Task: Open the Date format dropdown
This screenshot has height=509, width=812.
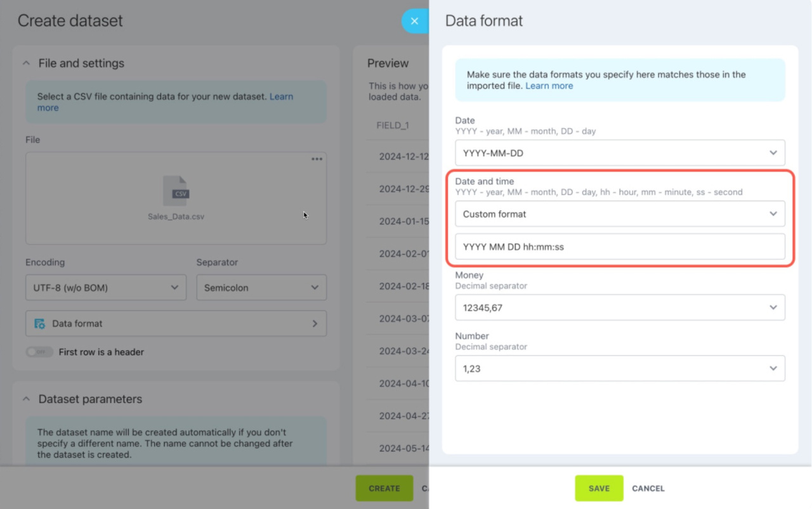Action: pos(619,153)
